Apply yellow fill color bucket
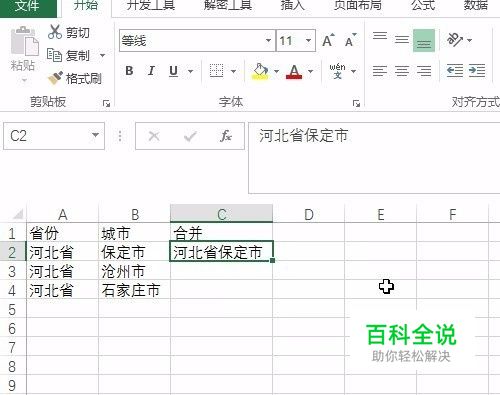The width and height of the screenshot is (500, 395). click(x=260, y=71)
